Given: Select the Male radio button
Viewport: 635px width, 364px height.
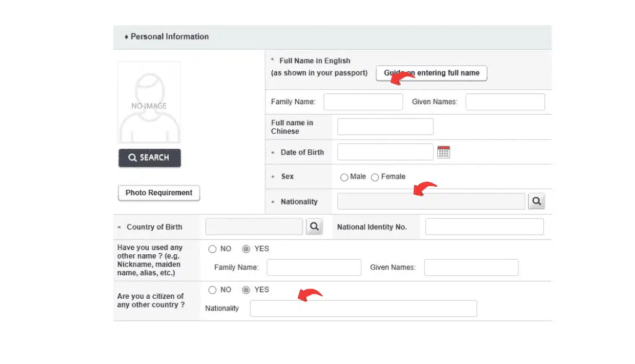Looking at the screenshot, I should coord(344,177).
